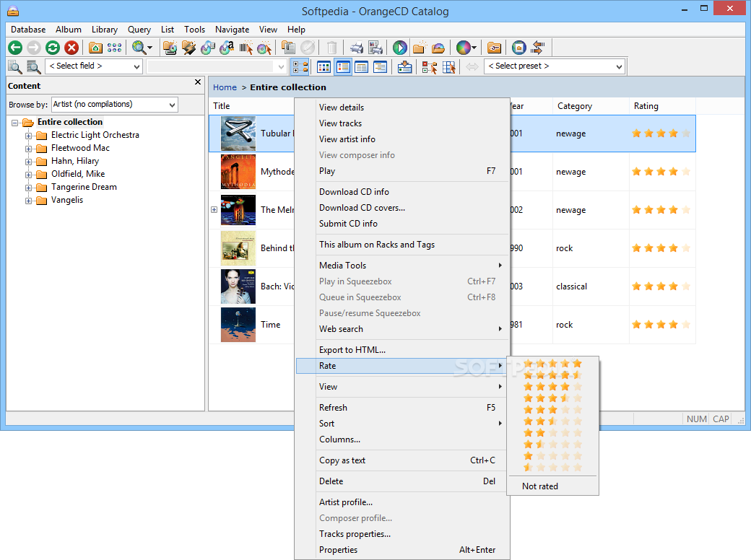
Task: Click the import tray arrow icon
Action: click(404, 66)
